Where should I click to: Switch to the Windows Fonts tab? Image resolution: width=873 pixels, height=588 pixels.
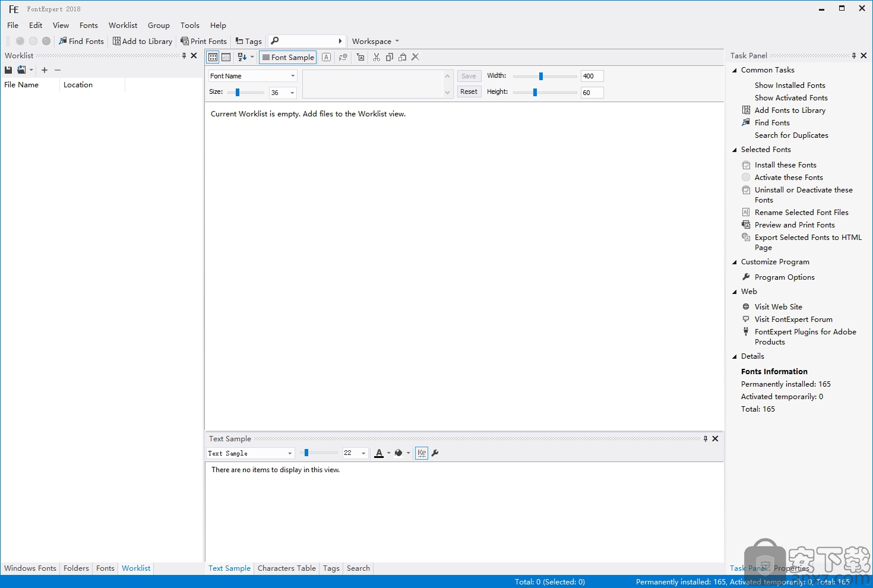click(30, 568)
